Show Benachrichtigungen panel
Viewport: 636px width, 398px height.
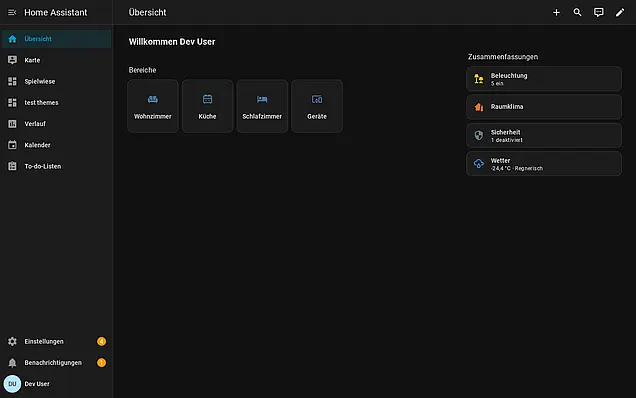56,363
